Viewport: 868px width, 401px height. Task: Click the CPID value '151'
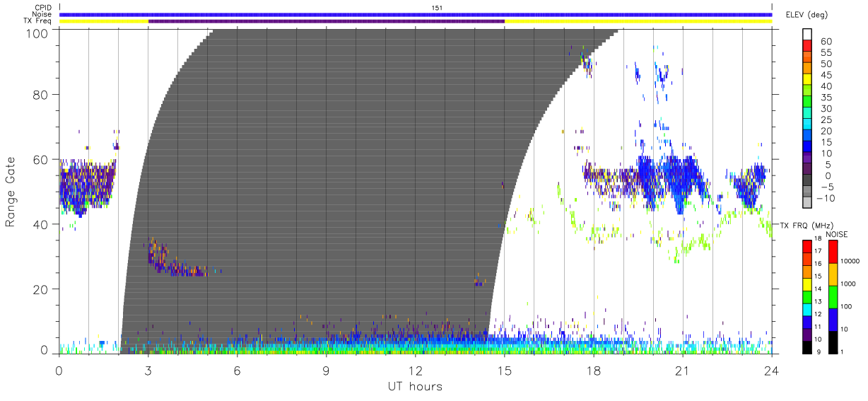(x=437, y=8)
